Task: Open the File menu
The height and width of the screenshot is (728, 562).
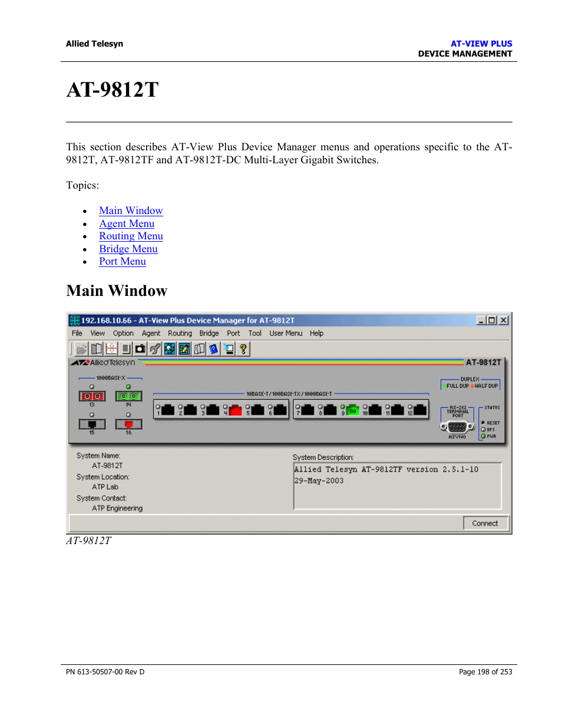Action: [x=77, y=333]
